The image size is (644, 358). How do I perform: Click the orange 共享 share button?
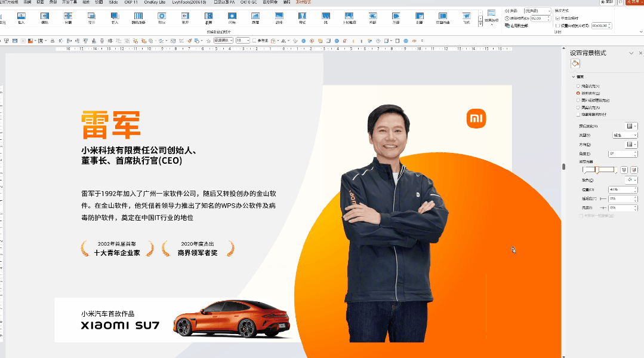pos(634,2)
